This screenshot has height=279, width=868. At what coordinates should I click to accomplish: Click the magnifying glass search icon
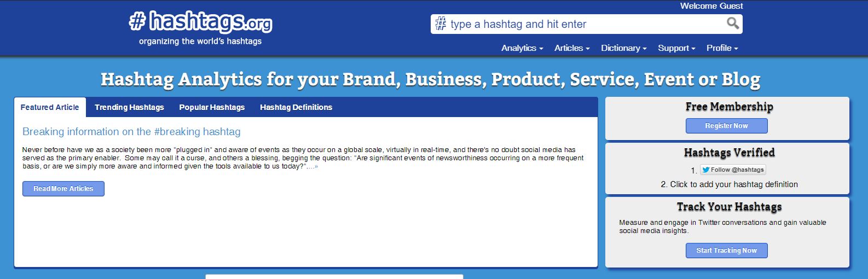point(732,24)
